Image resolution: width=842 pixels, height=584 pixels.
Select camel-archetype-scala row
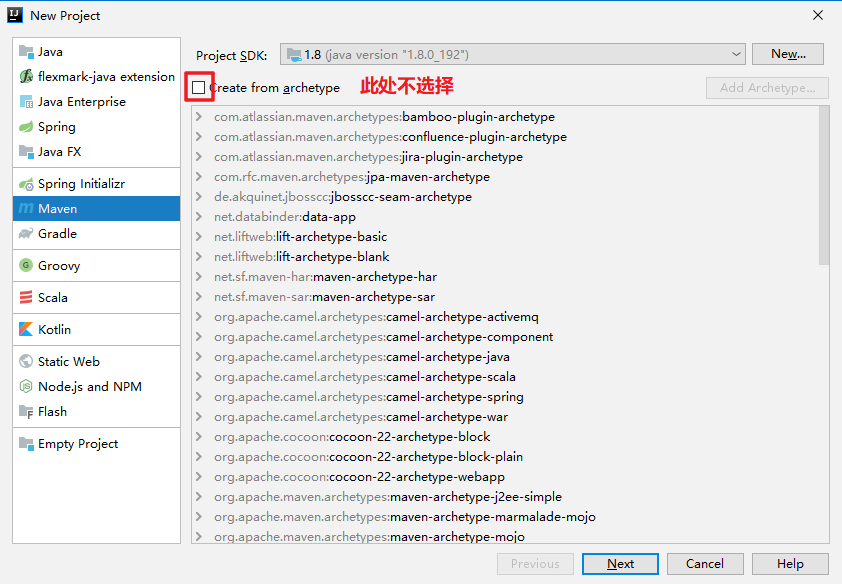(505, 376)
